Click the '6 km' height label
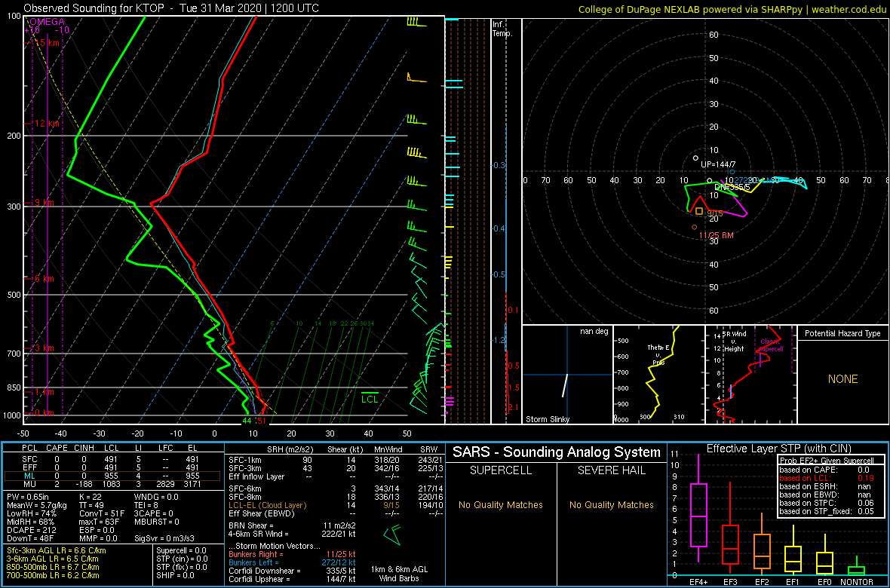 tap(44, 279)
